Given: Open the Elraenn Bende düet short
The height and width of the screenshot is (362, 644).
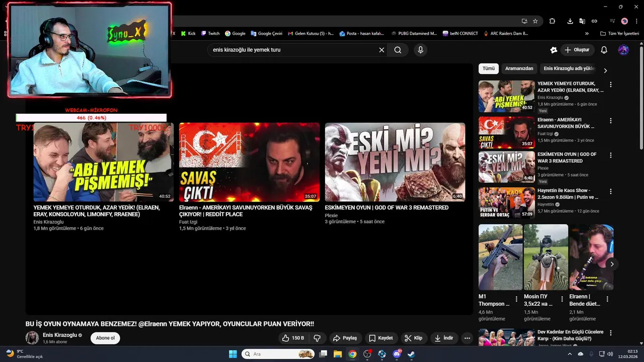Looking at the screenshot, I should click(x=591, y=257).
